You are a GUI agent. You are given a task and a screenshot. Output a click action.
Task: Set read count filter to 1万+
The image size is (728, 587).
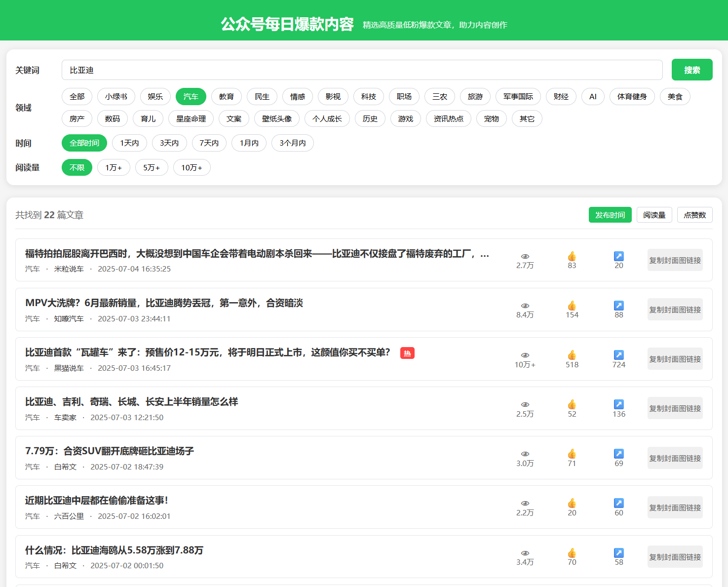pos(114,168)
